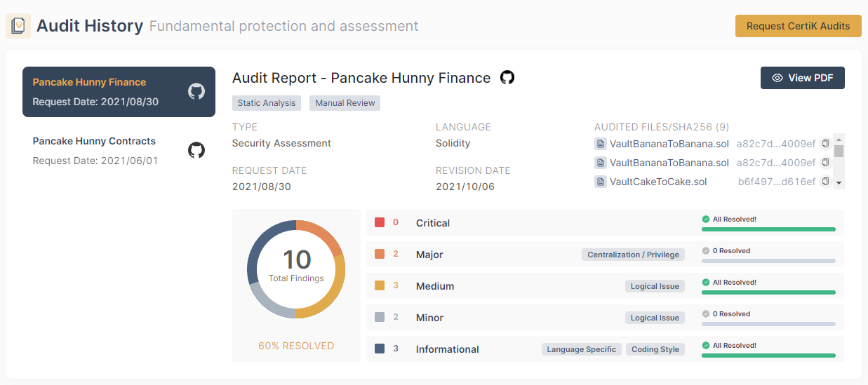The height and width of the screenshot is (385, 868).
Task: Click the Total Findings donut chart center
Action: coord(296,266)
